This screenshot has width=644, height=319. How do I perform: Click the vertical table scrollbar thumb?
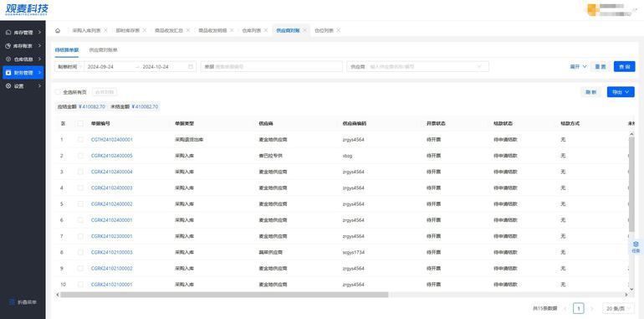click(631, 184)
